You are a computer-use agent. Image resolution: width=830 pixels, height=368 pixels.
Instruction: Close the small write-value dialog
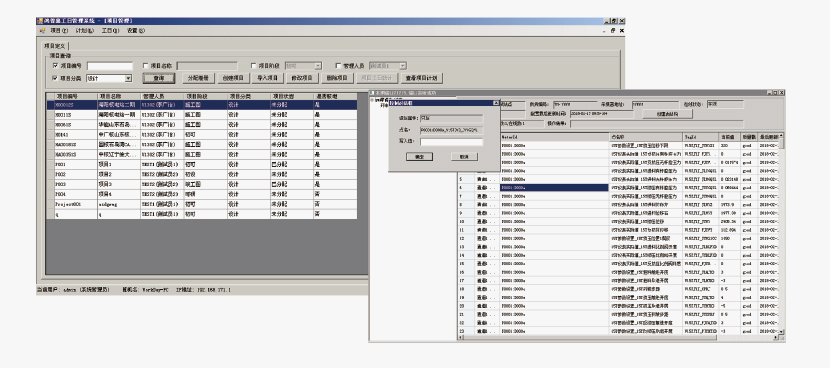(496, 103)
